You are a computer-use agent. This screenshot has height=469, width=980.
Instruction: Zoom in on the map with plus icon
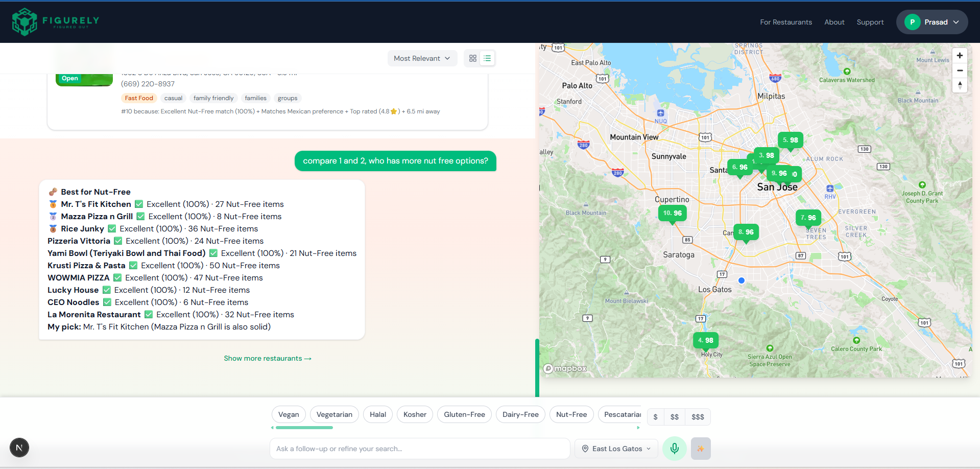[960, 55]
